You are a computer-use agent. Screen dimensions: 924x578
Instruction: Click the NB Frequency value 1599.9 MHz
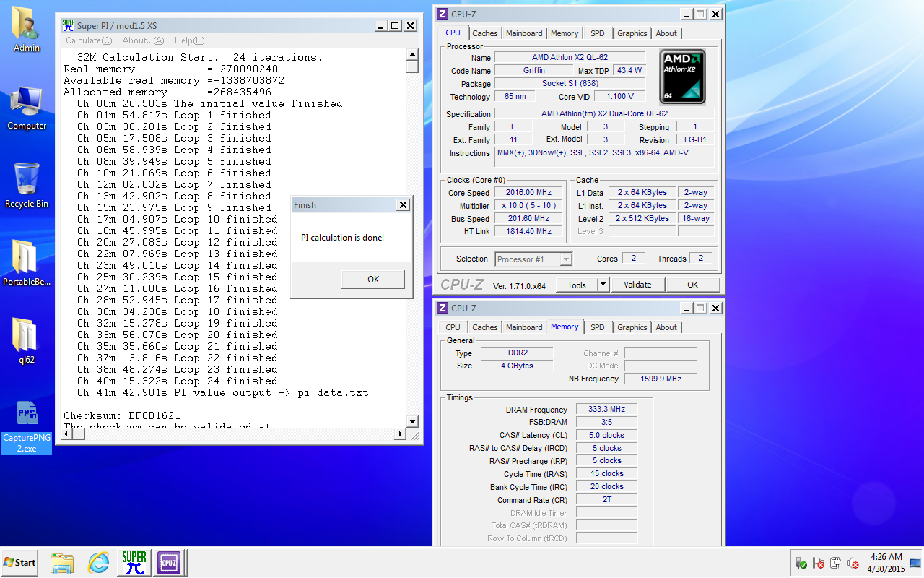click(x=661, y=379)
